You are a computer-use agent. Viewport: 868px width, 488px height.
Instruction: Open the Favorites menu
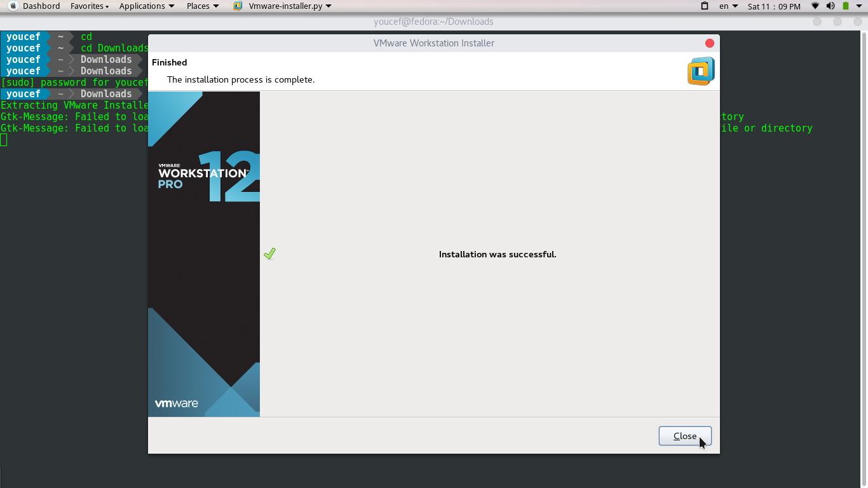coord(90,6)
